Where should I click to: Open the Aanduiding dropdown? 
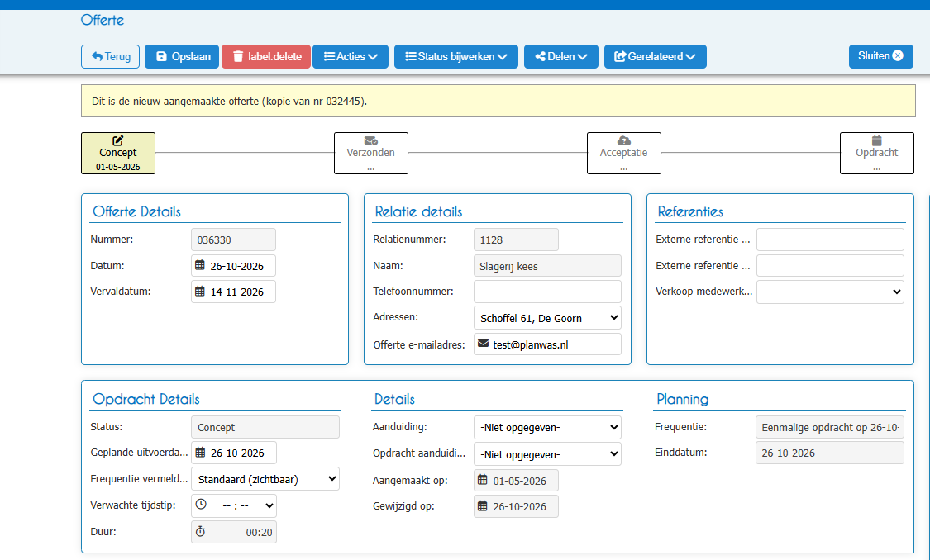coord(547,427)
